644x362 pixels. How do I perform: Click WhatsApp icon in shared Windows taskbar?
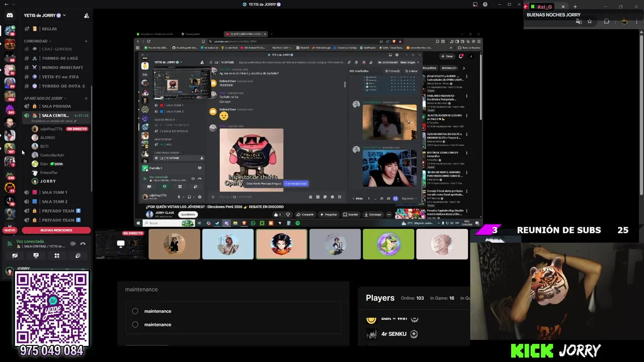253,223
